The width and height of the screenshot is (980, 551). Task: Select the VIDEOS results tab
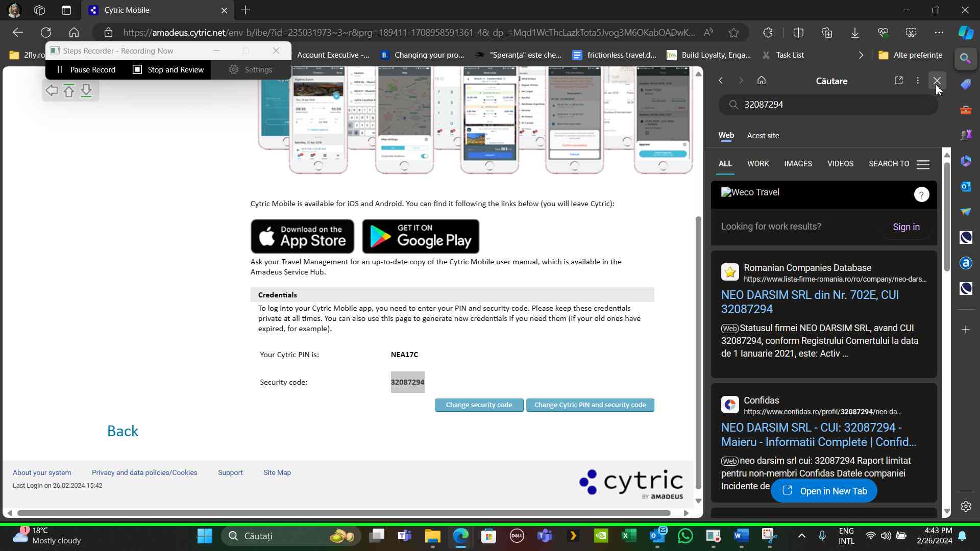(840, 164)
